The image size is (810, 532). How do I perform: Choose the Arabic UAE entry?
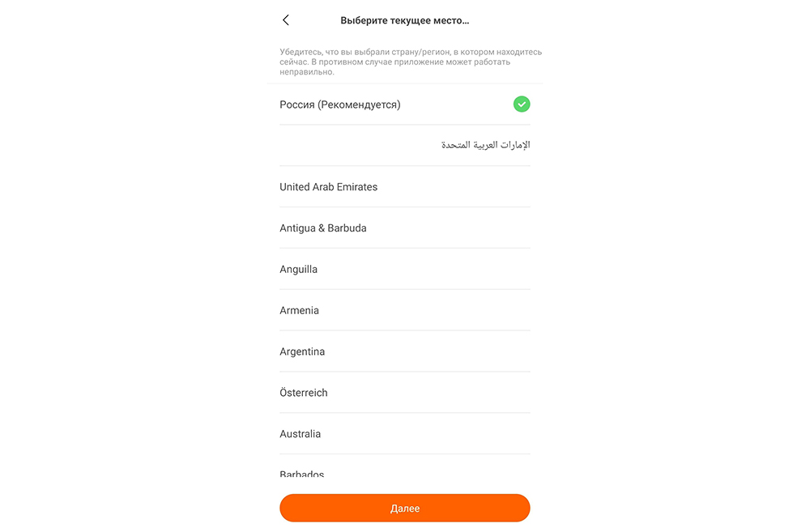point(404,145)
